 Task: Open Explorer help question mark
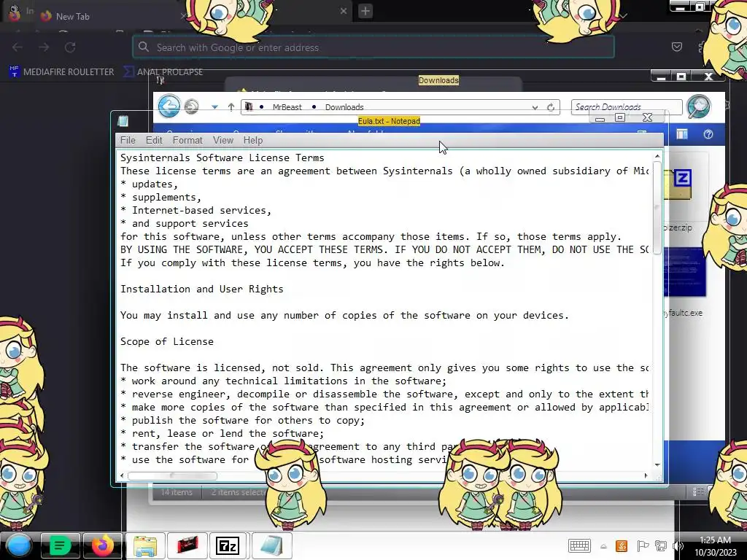(708, 134)
